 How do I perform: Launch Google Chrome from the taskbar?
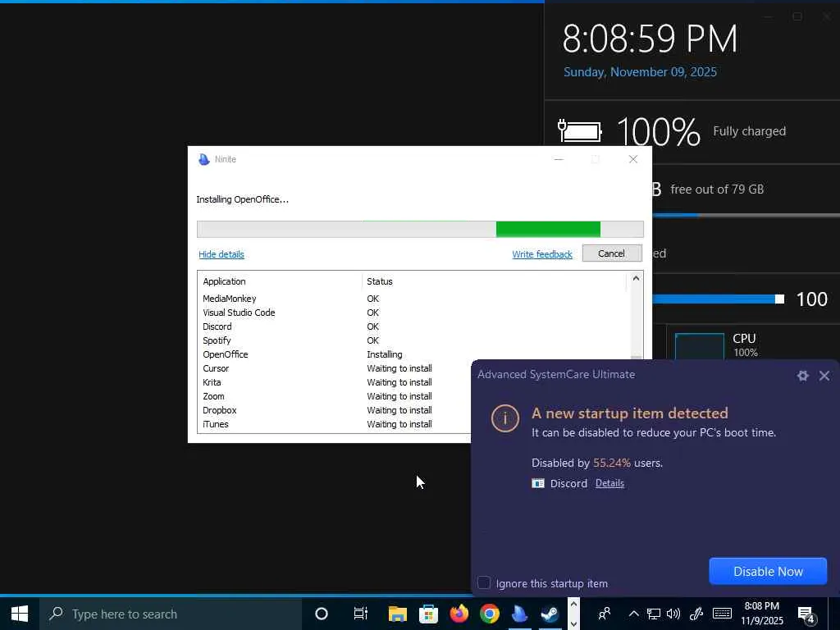[x=489, y=614]
